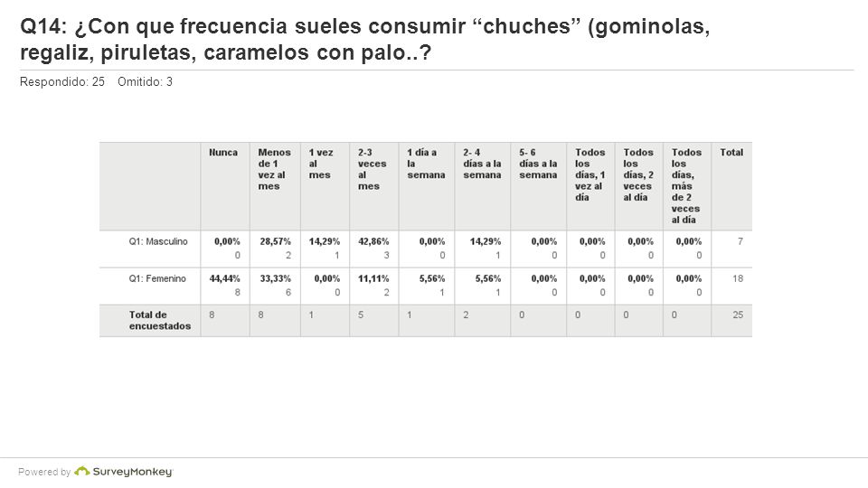The width and height of the screenshot is (868, 488).
Task: Click the Q14 question title text
Action: [x=364, y=39]
